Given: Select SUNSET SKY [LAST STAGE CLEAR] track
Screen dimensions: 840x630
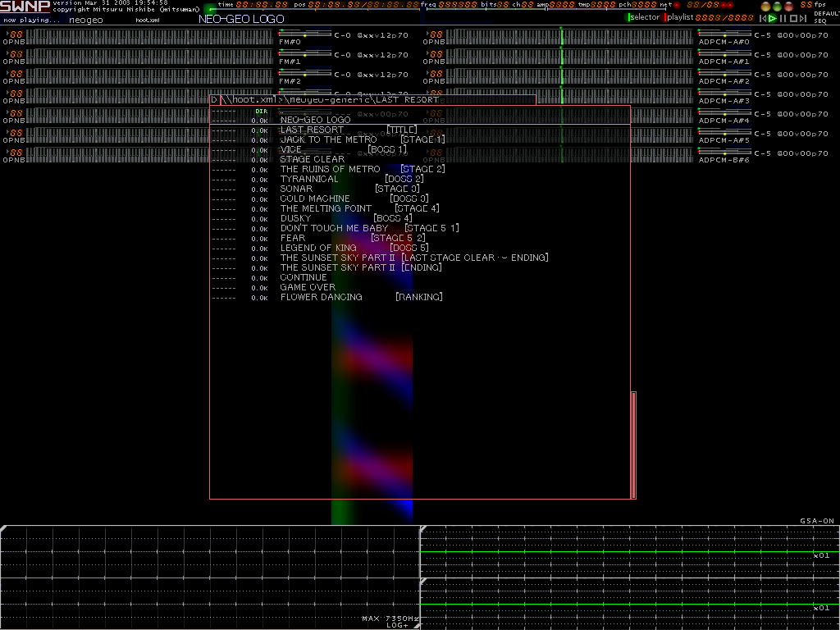Looking at the screenshot, I should coord(421,258).
